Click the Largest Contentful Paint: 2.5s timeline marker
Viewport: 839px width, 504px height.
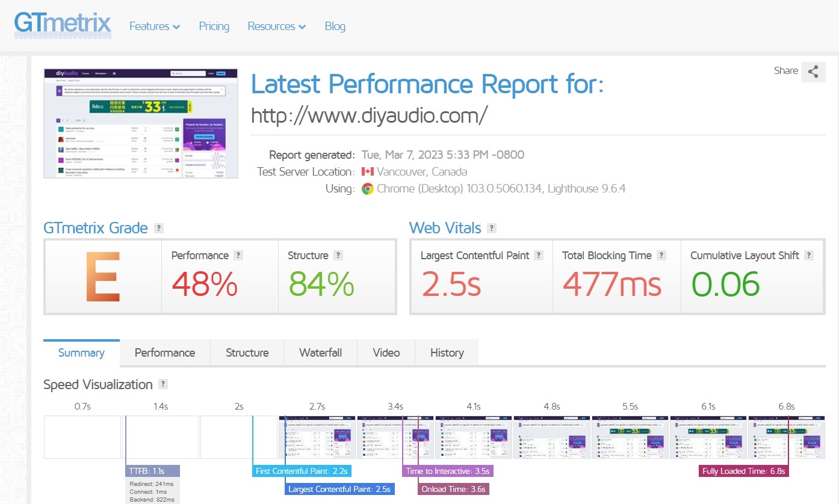(x=339, y=489)
